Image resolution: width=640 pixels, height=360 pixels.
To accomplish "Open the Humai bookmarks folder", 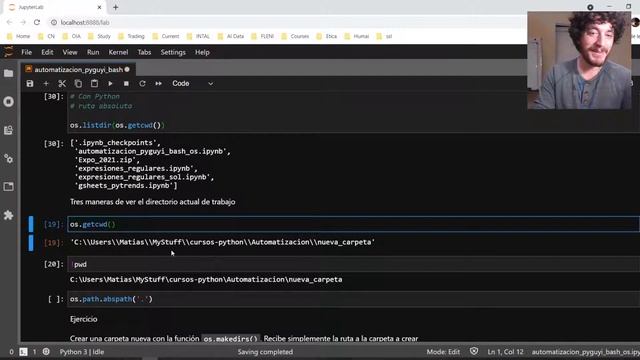I will (357, 36).
